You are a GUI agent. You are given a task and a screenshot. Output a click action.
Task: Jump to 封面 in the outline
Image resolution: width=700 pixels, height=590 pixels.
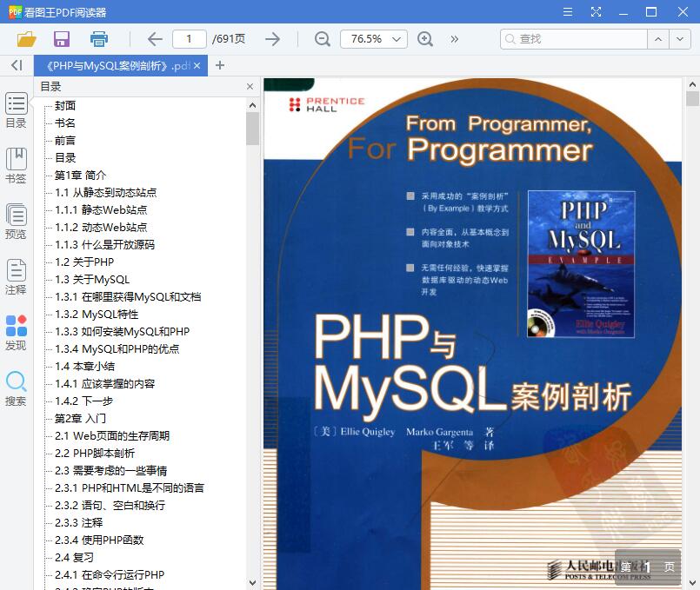pyautogui.click(x=65, y=106)
